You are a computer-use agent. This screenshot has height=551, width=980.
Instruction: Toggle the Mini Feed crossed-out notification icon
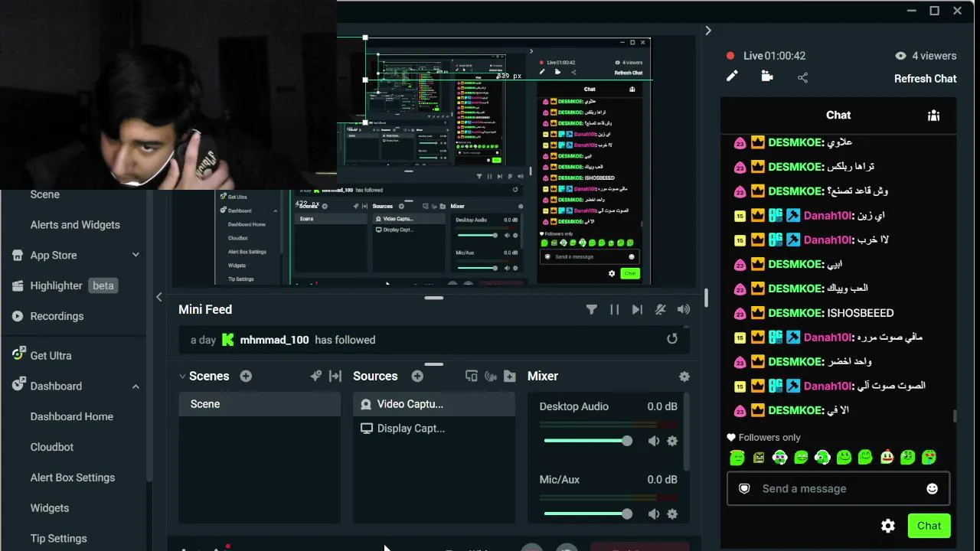pyautogui.click(x=661, y=309)
